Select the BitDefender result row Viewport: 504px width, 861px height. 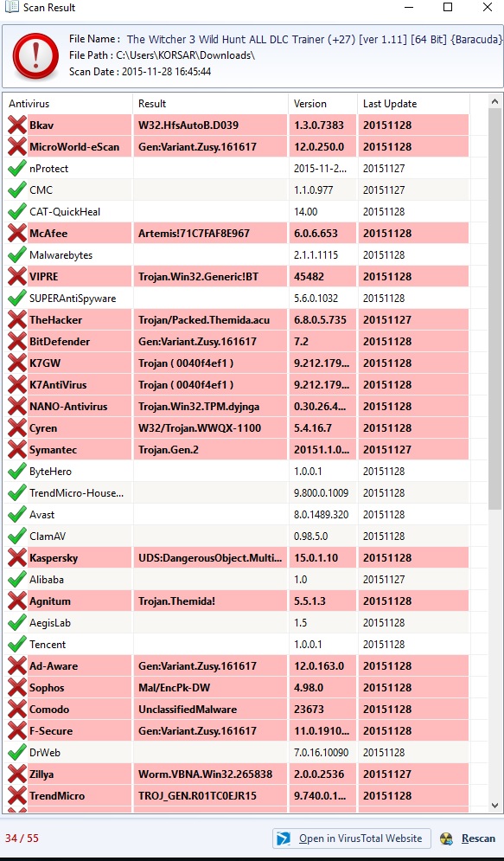236,342
